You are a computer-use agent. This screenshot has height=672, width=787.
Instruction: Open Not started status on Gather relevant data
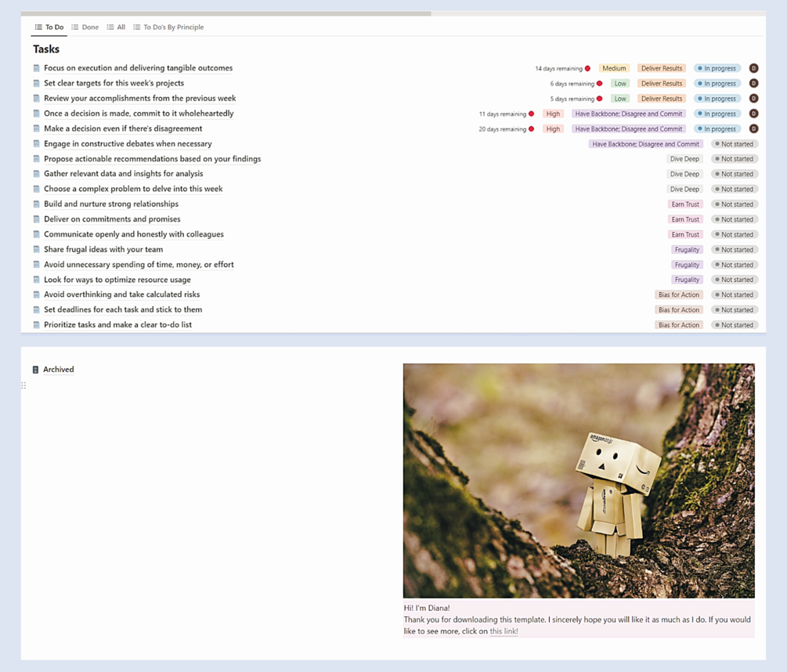click(x=735, y=174)
